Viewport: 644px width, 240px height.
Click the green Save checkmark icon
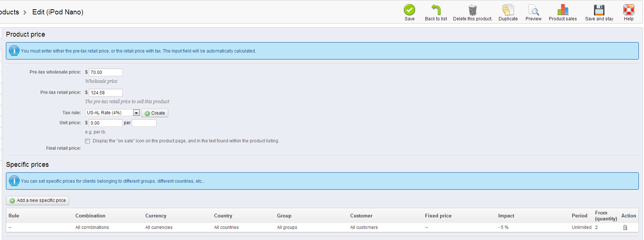click(x=409, y=10)
